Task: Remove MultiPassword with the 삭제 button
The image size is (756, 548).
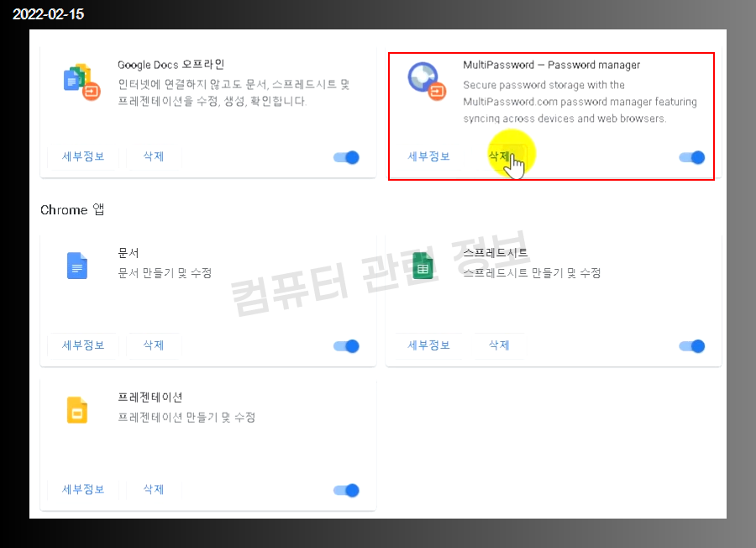Action: tap(499, 156)
